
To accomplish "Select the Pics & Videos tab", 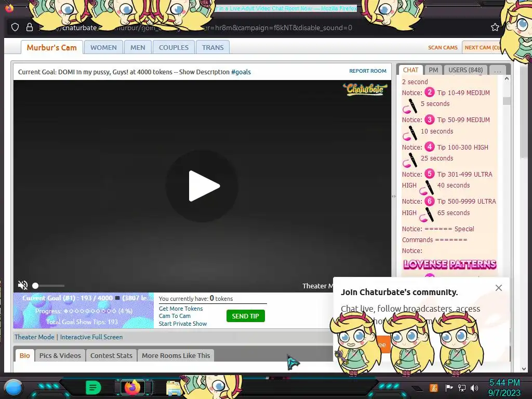I will pos(60,355).
